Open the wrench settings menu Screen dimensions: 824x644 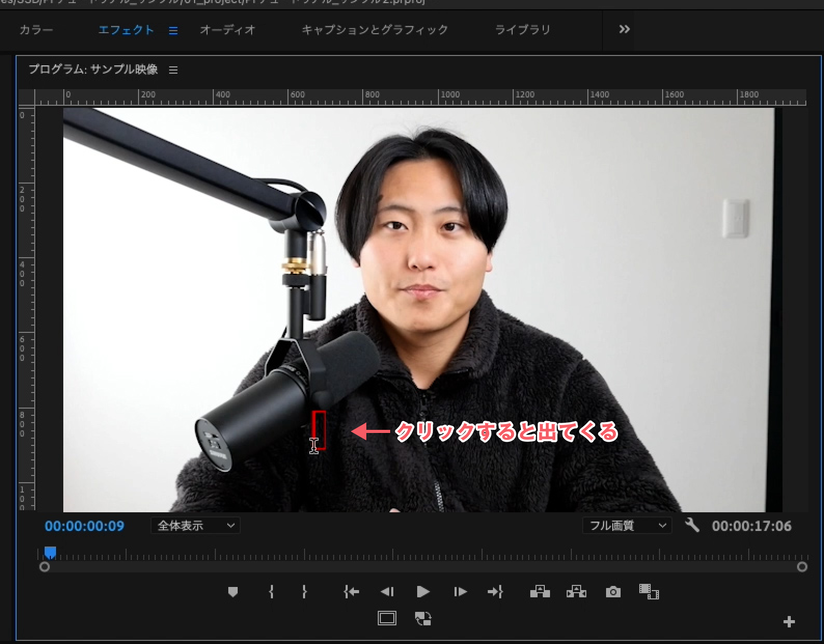pyautogui.click(x=692, y=525)
